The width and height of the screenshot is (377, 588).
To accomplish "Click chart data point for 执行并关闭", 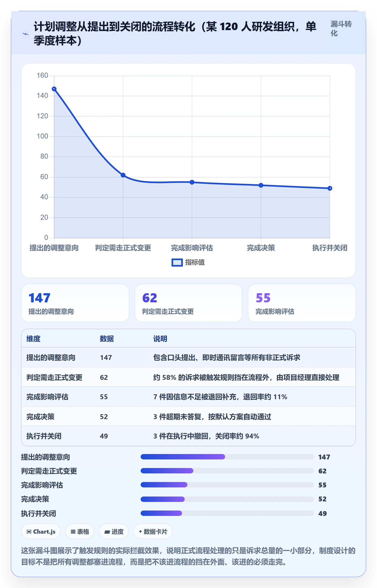I will pos(330,188).
